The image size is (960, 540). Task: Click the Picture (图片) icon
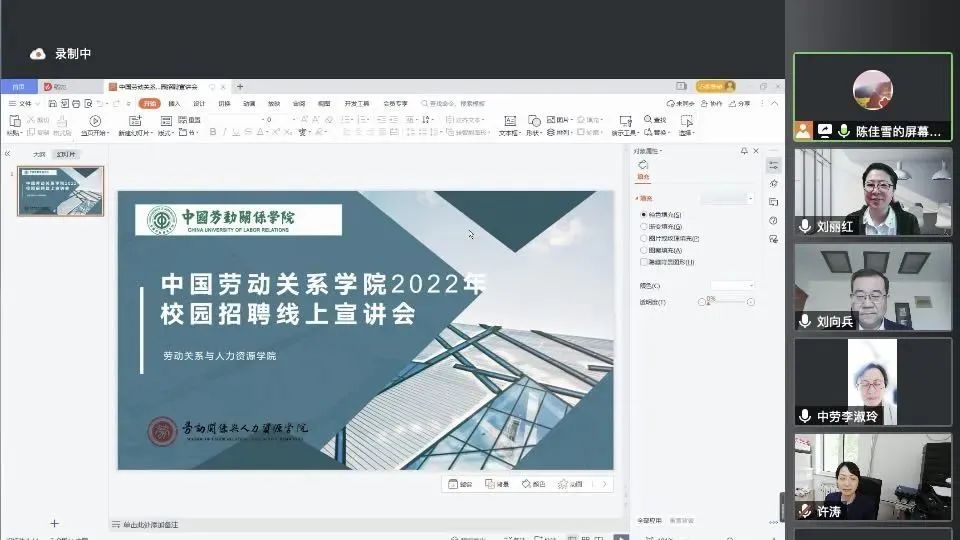551,119
